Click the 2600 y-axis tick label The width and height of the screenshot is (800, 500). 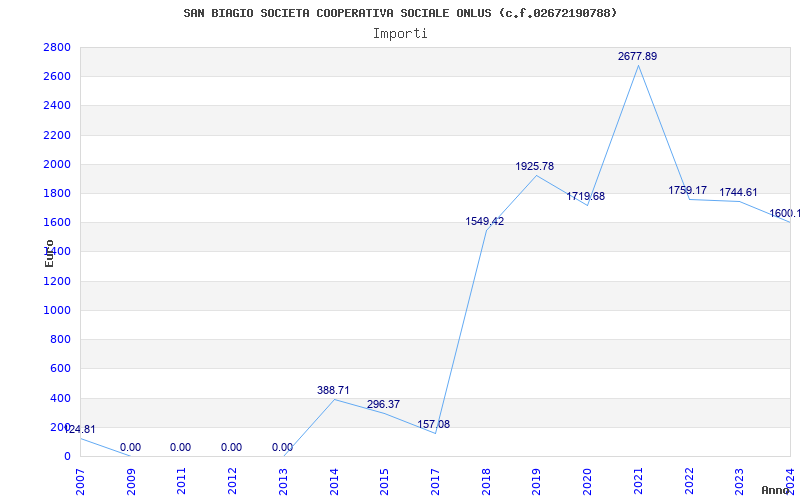pyautogui.click(x=57, y=77)
